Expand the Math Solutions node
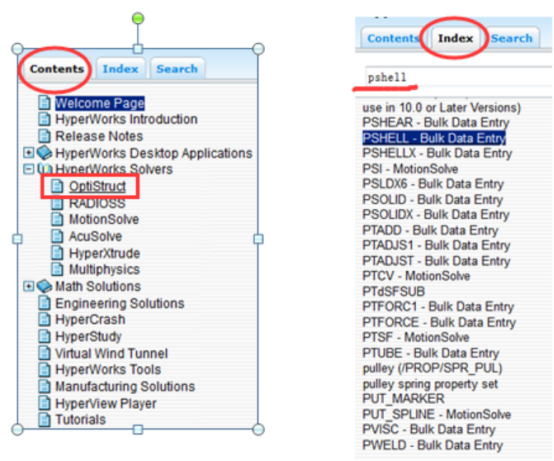 tap(28, 286)
